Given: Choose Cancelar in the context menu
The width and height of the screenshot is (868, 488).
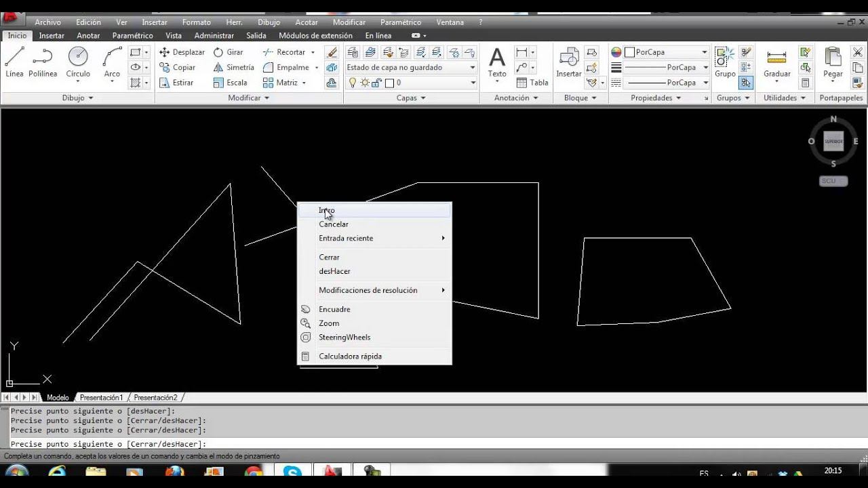Looking at the screenshot, I should [x=375, y=224].
